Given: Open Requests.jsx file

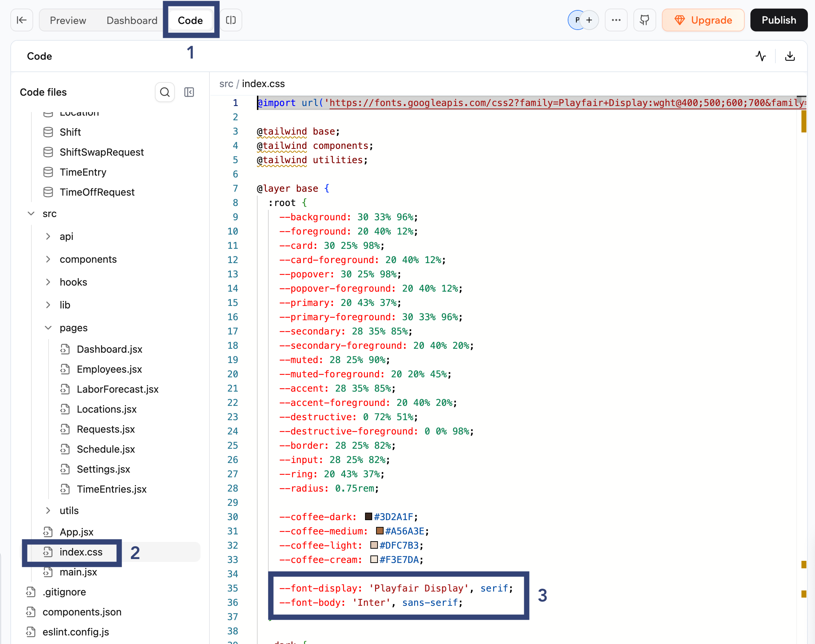Looking at the screenshot, I should click(x=106, y=429).
